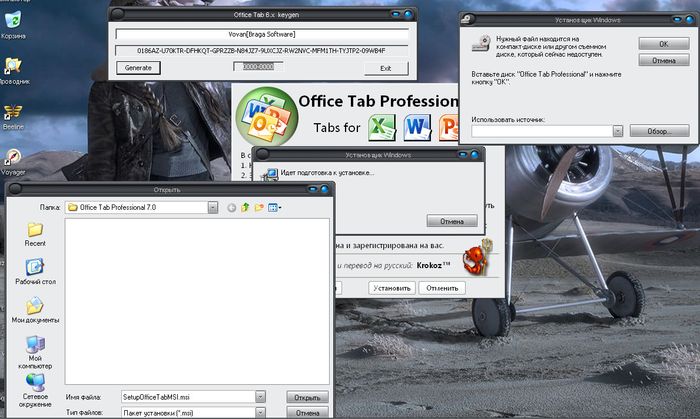The width and height of the screenshot is (700, 419).
Task: Click the Krokoz author name text
Action: click(433, 266)
